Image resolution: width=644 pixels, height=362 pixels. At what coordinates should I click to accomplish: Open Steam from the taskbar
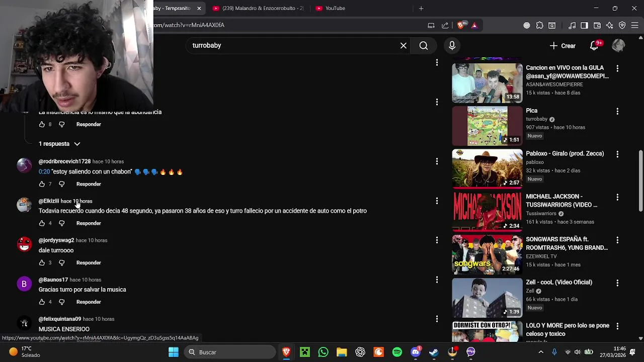pyautogui.click(x=434, y=352)
